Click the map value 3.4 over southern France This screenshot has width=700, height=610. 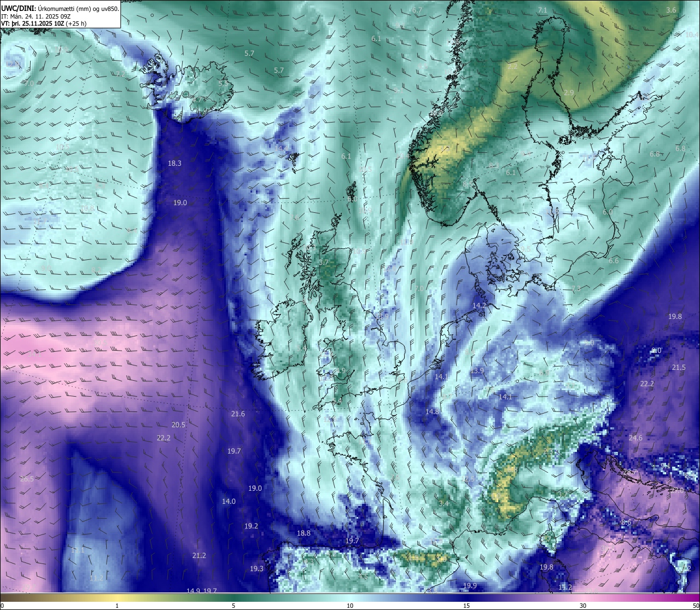coord(444,503)
